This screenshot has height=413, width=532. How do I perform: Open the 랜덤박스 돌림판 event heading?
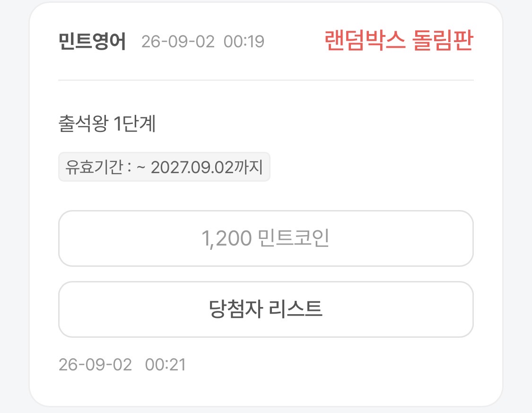(x=399, y=41)
